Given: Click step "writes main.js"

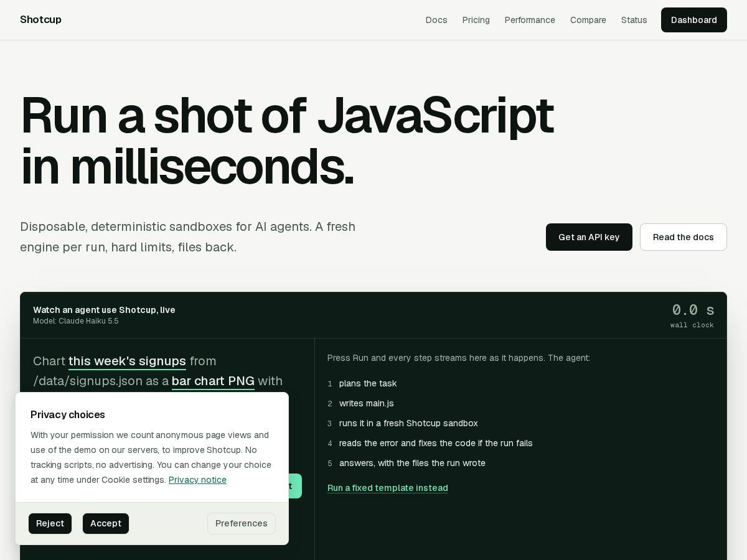Looking at the screenshot, I should pos(367,403).
